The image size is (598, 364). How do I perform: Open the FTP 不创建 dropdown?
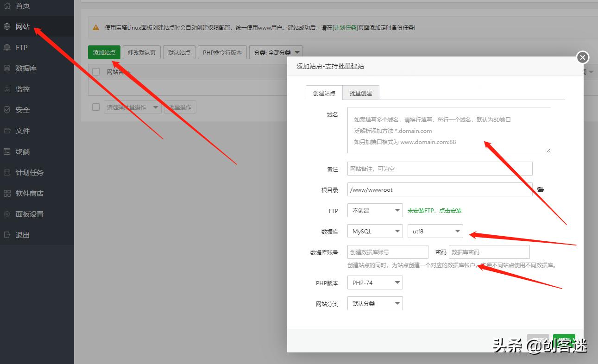coord(375,210)
